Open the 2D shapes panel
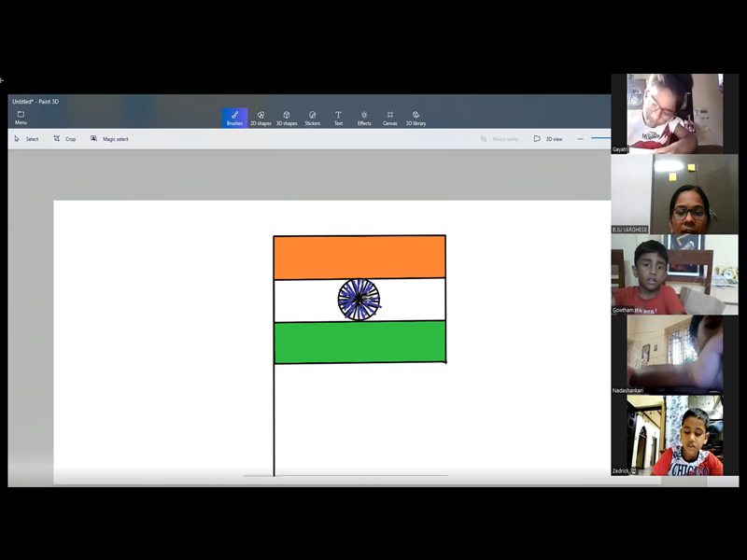The image size is (747, 560). [x=261, y=118]
